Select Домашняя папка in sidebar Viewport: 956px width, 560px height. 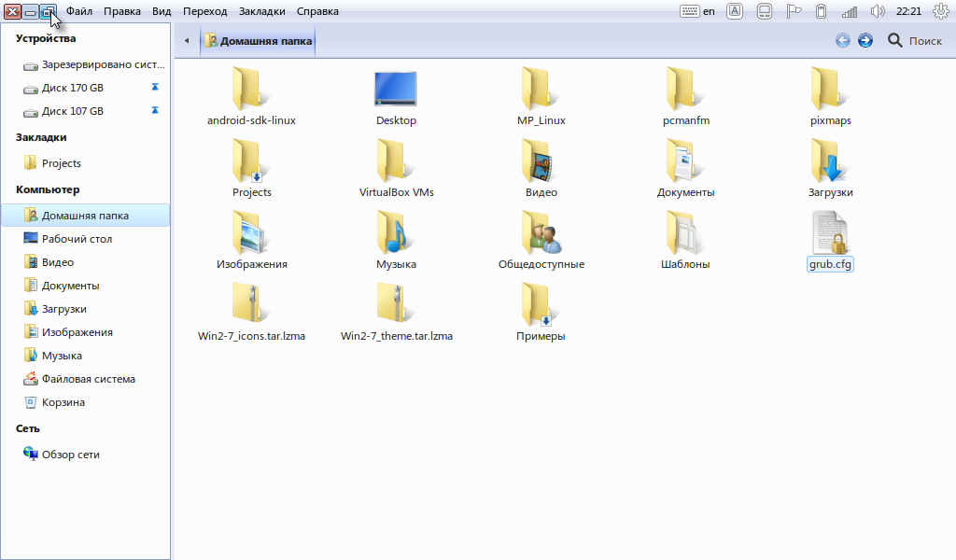pyautogui.click(x=85, y=216)
